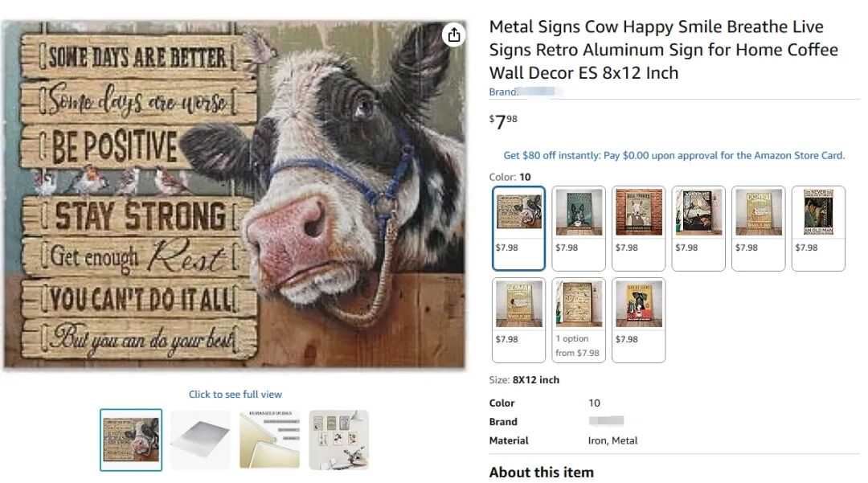The image size is (868, 483).
Task: Choose the dog poster color option
Action: 638,320
